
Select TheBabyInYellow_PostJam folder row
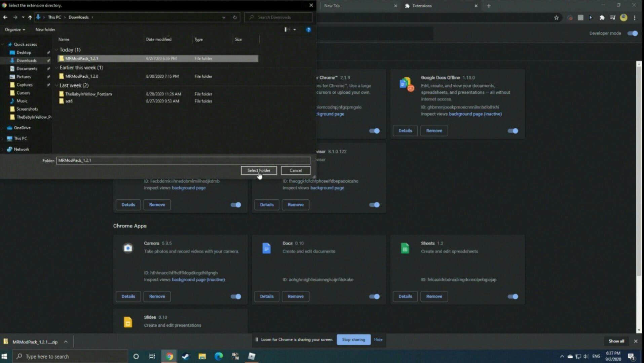click(x=158, y=94)
